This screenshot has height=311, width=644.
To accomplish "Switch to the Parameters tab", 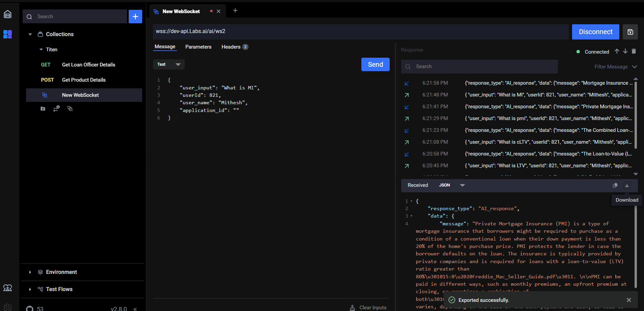I will [198, 47].
